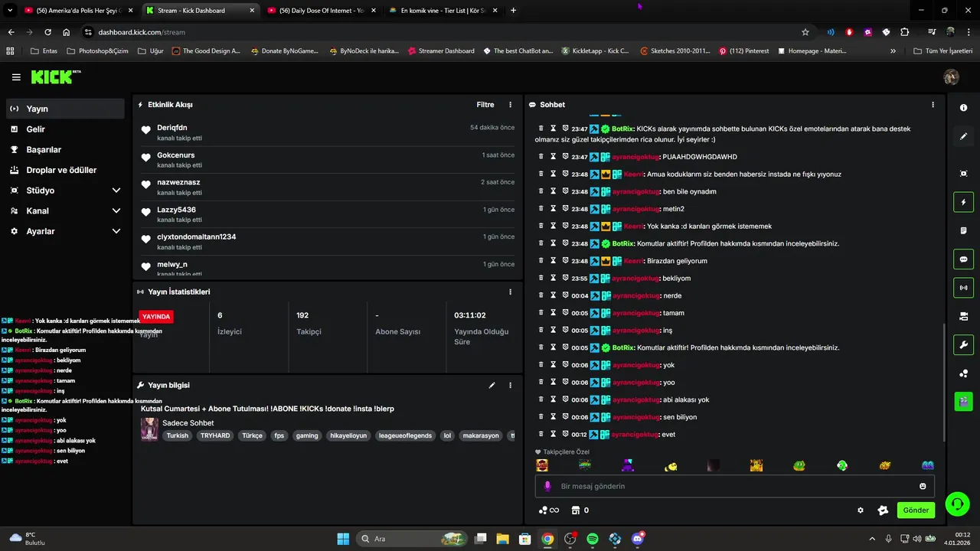This screenshot has height=551, width=980.
Task: Open the hamburger menu beside the KICK logo
Action: (x=16, y=77)
